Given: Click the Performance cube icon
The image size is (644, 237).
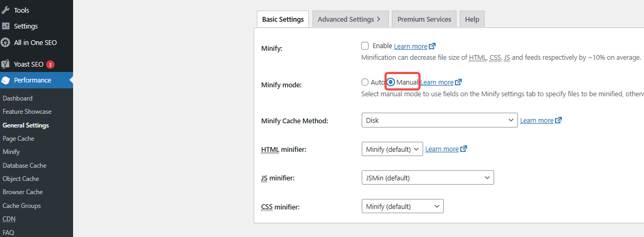Looking at the screenshot, I should (x=6, y=80).
